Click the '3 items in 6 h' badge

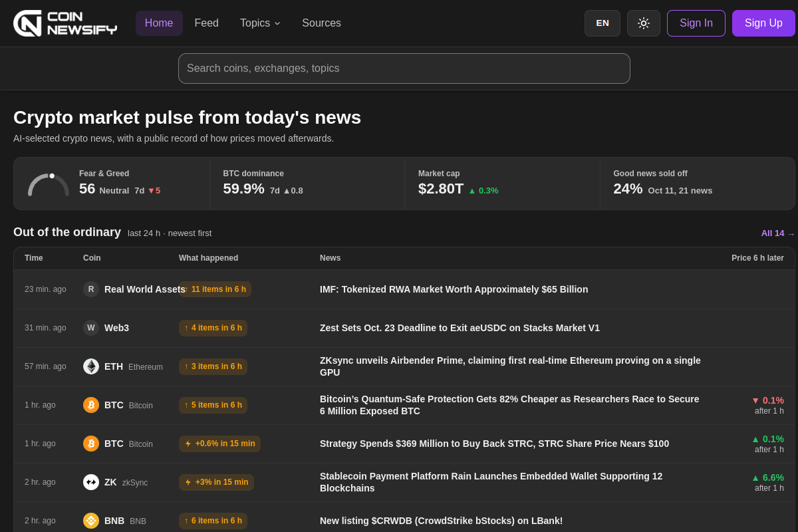213,366
